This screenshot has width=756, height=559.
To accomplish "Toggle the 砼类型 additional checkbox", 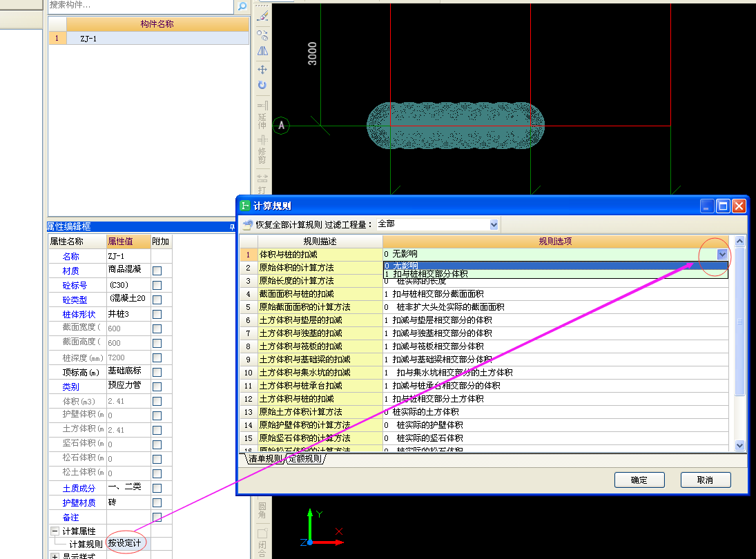I will tap(157, 300).
